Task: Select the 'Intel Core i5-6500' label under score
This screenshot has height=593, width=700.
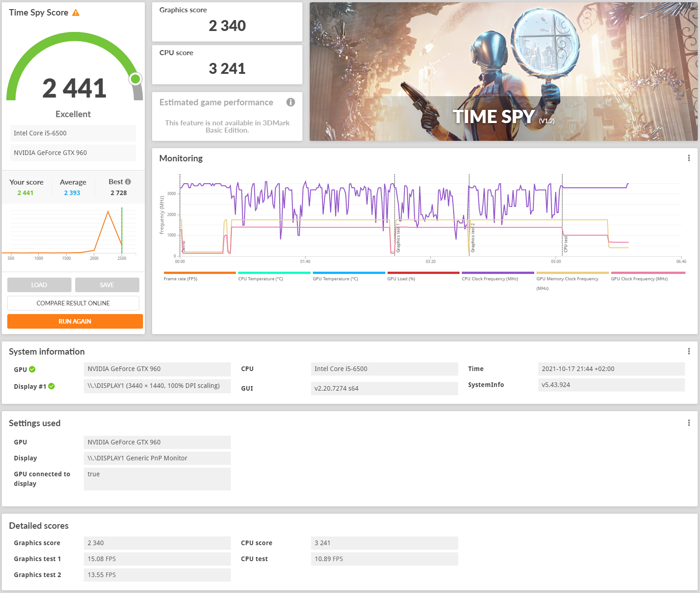Action: pyautogui.click(x=73, y=133)
